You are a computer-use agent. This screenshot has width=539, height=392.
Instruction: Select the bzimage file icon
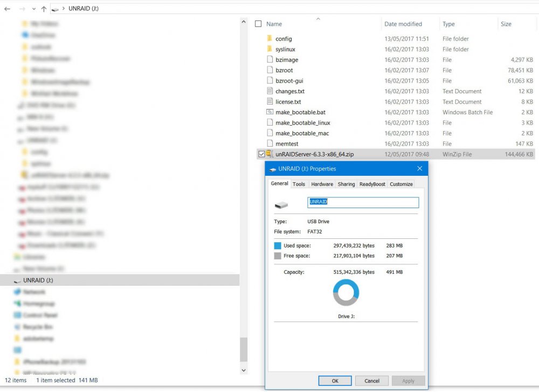pos(270,59)
